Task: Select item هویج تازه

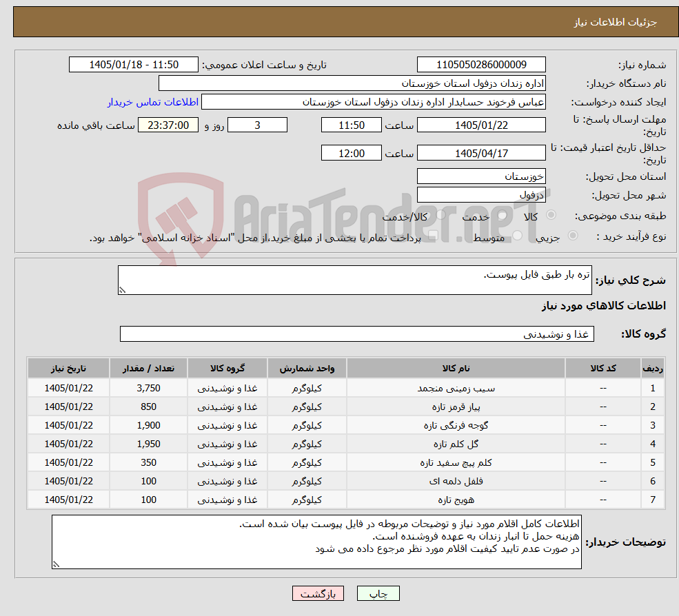Action: coord(456,500)
